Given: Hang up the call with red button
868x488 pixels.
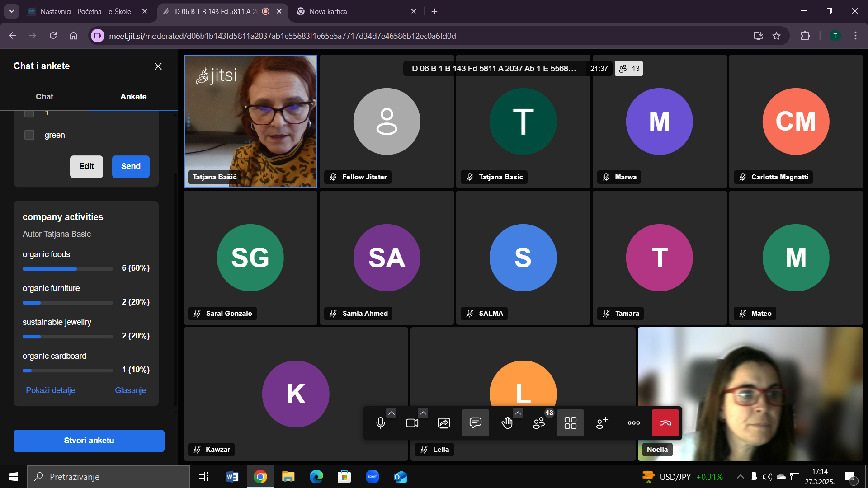Looking at the screenshot, I should click(665, 423).
